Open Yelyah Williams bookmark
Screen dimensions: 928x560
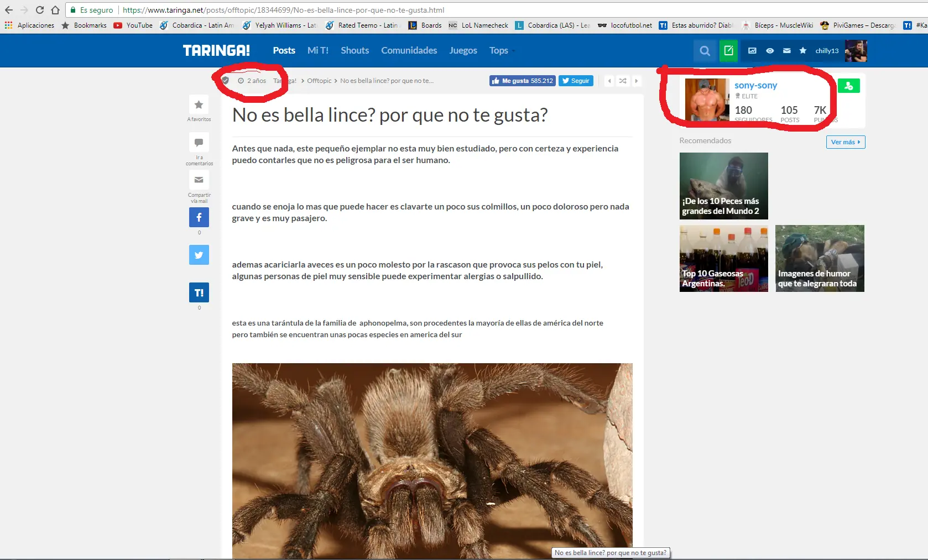click(x=280, y=25)
